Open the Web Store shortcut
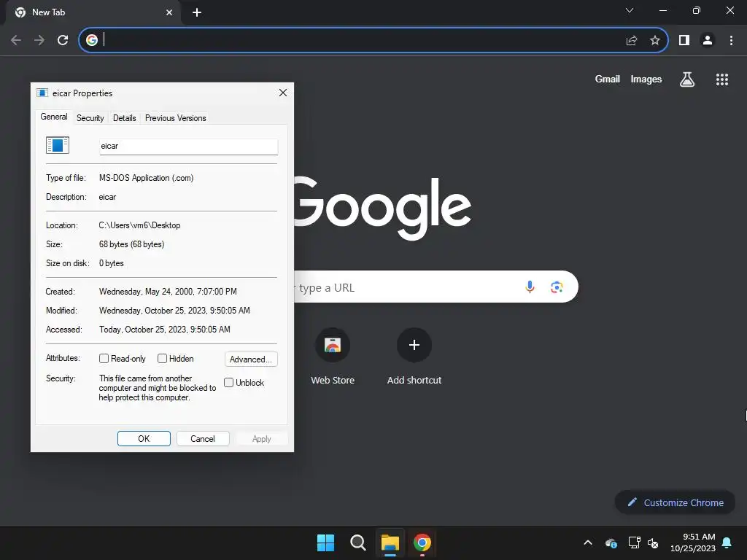Image resolution: width=747 pixels, height=560 pixels. (333, 356)
